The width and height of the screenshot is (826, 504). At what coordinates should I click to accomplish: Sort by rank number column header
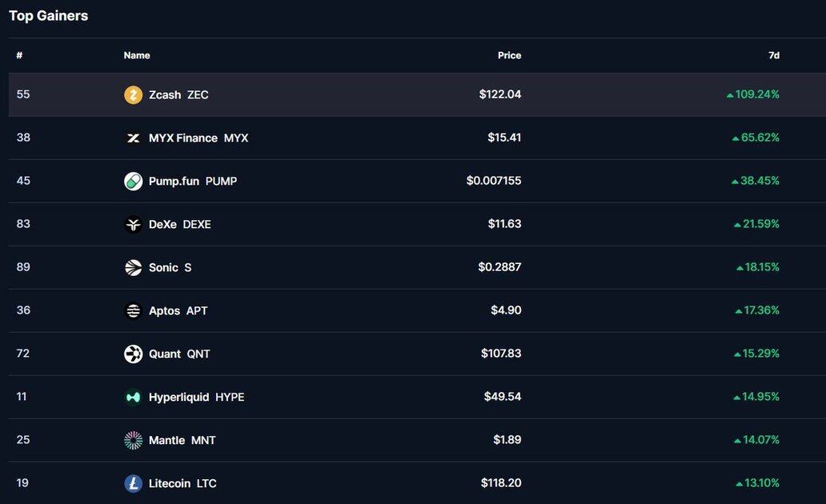(x=19, y=55)
